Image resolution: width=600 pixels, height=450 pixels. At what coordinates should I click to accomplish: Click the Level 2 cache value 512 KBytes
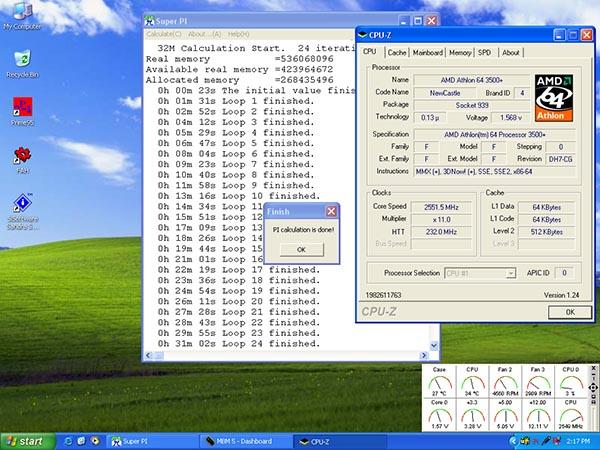point(546,232)
